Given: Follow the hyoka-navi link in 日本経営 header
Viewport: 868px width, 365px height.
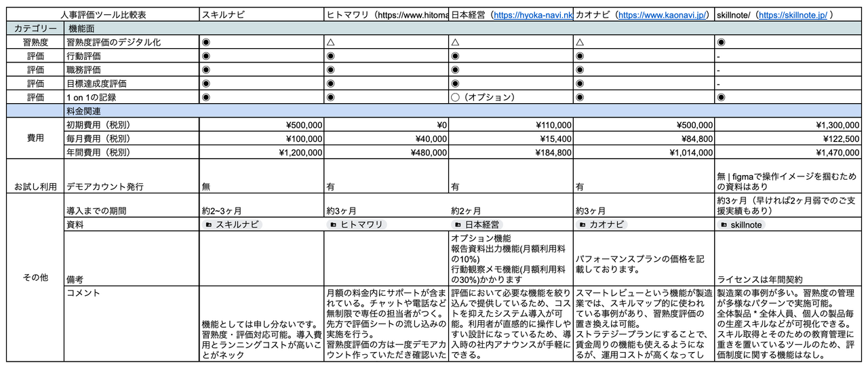Looking at the screenshot, I should click(x=533, y=14).
